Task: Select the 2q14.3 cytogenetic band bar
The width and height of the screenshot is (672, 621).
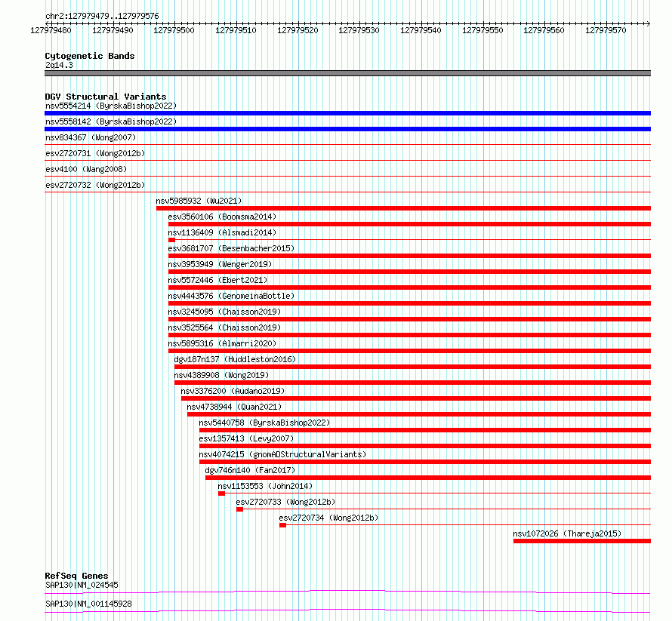Action: point(347,73)
